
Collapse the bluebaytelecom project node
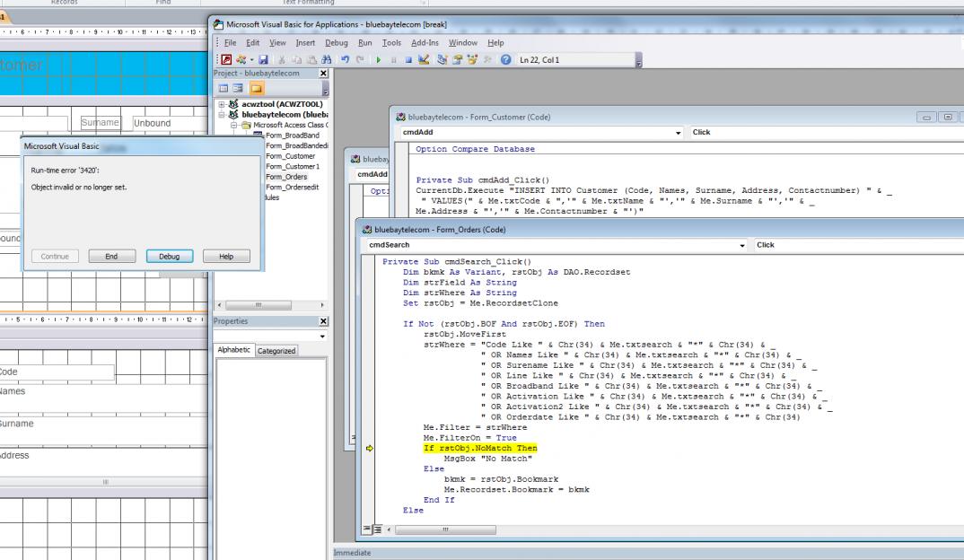[222, 115]
